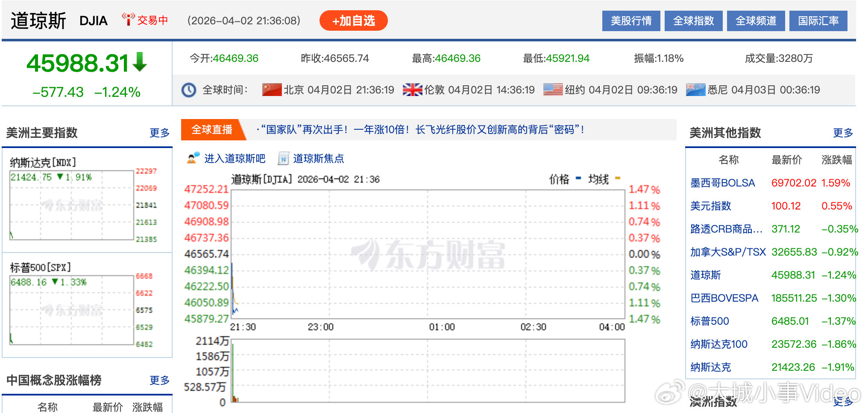Viewport: 868px width, 413px height.
Task: Open 墨西哥BOLSA index
Action: 722,183
